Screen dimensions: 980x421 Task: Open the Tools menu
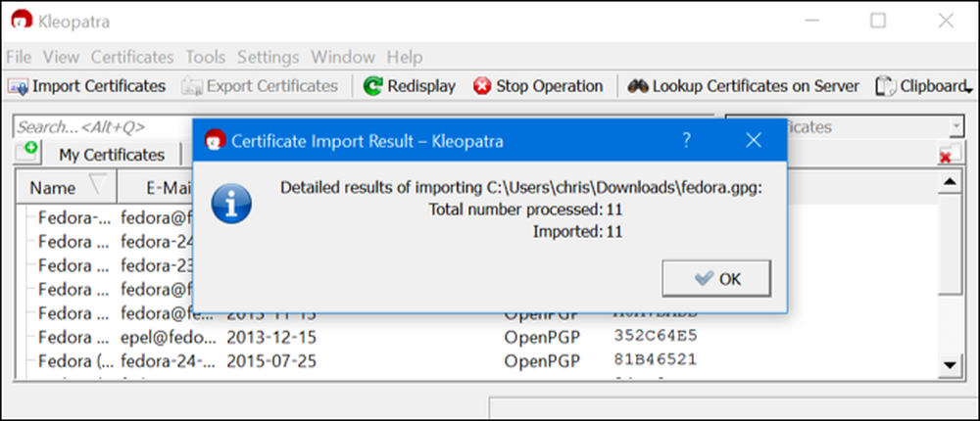click(205, 57)
